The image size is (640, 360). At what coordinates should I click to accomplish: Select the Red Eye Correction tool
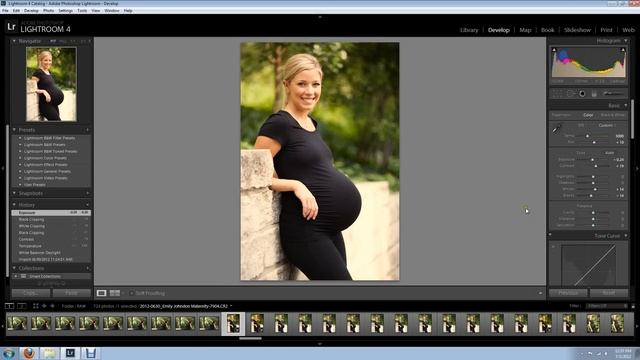tap(582, 94)
